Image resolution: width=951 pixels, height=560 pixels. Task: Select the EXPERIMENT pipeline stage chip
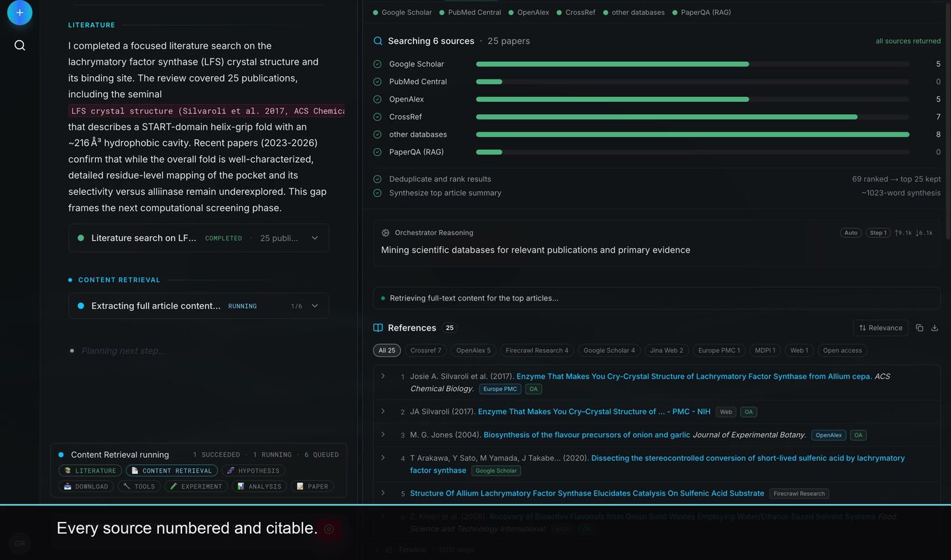[x=196, y=486]
